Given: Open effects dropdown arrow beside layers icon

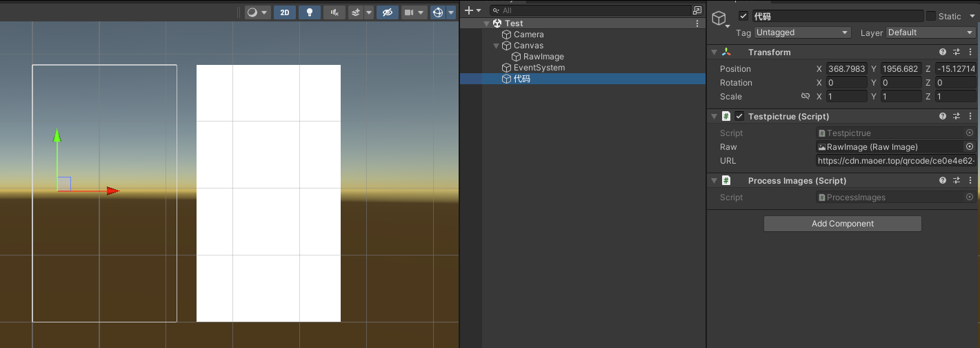Looking at the screenshot, I should tap(369, 12).
